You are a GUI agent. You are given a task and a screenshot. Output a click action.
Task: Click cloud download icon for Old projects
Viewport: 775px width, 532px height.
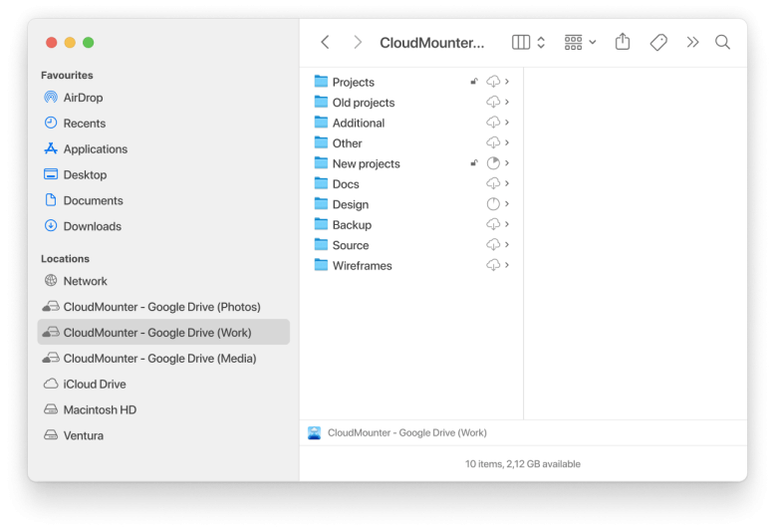click(x=493, y=102)
